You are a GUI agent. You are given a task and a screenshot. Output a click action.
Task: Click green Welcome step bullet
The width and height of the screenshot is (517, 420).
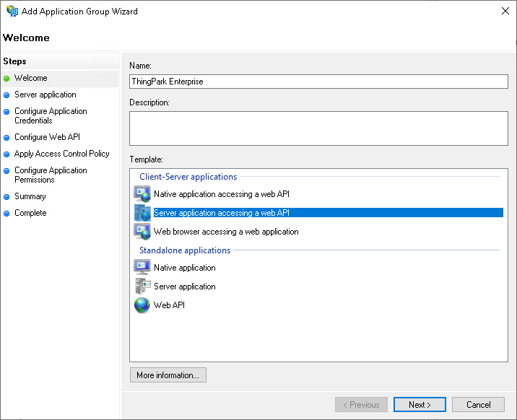point(6,79)
